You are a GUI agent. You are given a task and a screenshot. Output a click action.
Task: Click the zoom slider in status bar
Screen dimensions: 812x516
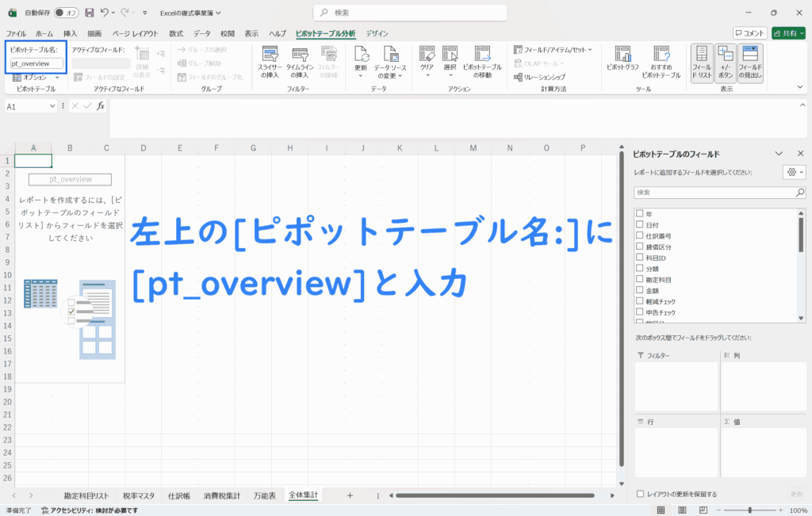tap(750, 510)
